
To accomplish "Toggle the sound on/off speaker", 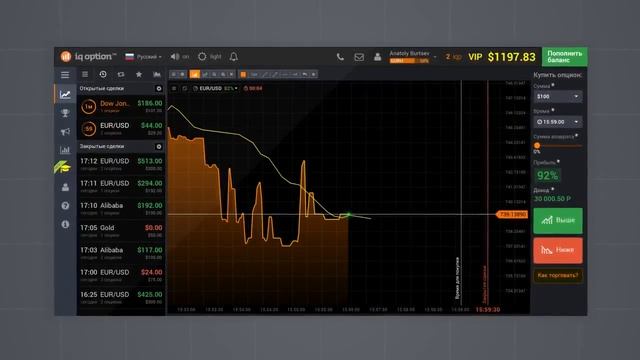I will pos(175,56).
